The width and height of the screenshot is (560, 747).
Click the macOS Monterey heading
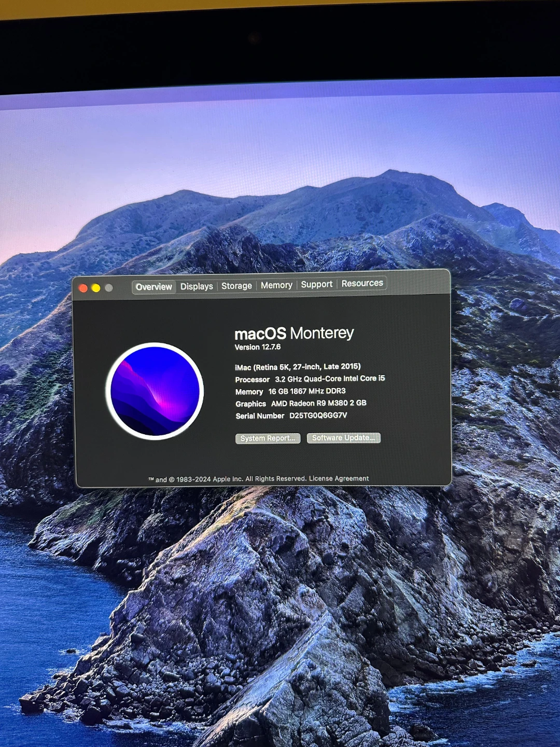click(294, 333)
